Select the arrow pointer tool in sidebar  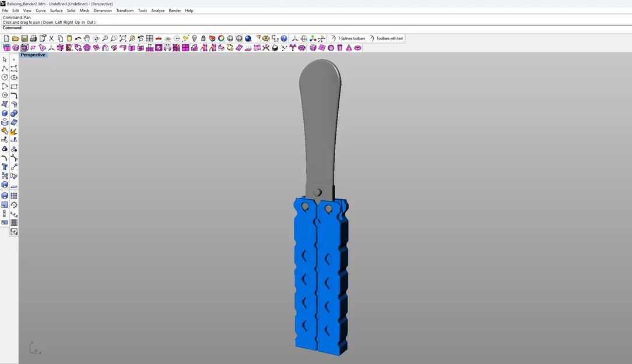click(5, 59)
